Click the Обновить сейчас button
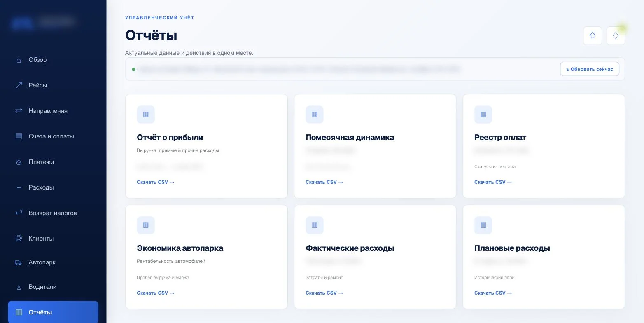This screenshot has width=644, height=323. (x=590, y=69)
